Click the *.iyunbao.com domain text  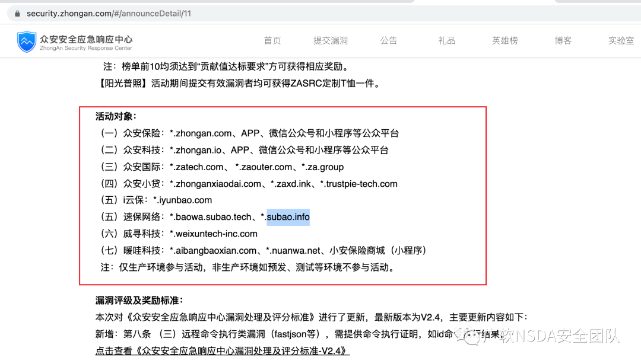(x=182, y=200)
